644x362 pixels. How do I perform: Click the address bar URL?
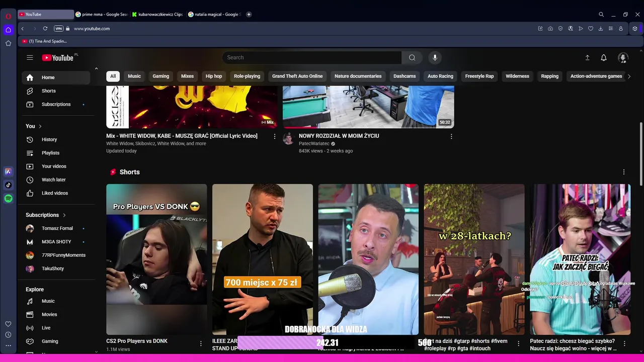92,29
